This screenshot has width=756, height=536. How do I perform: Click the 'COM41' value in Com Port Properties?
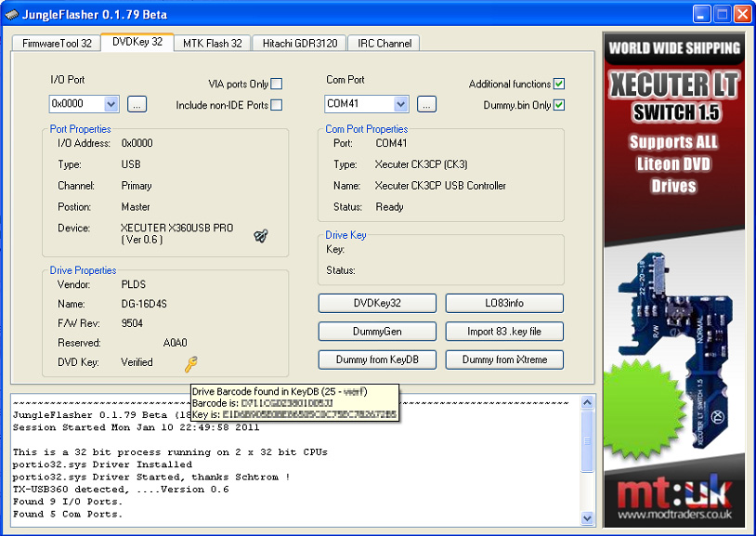pos(391,143)
